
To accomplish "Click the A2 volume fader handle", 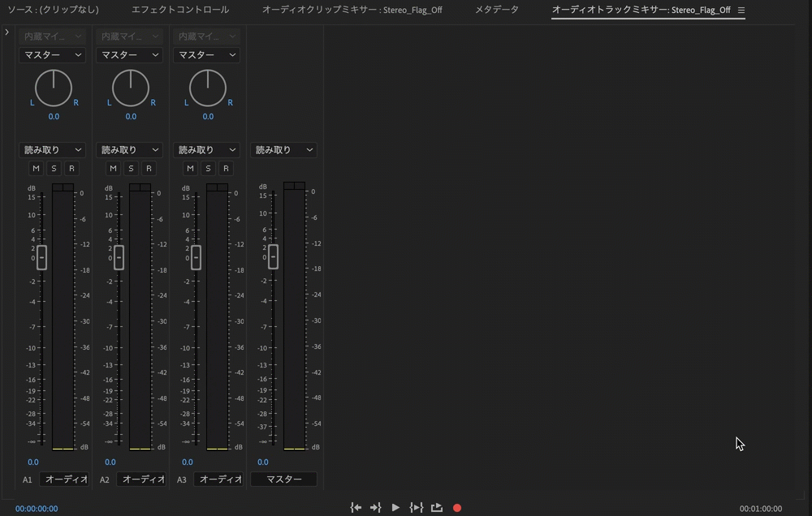I will pos(119,257).
